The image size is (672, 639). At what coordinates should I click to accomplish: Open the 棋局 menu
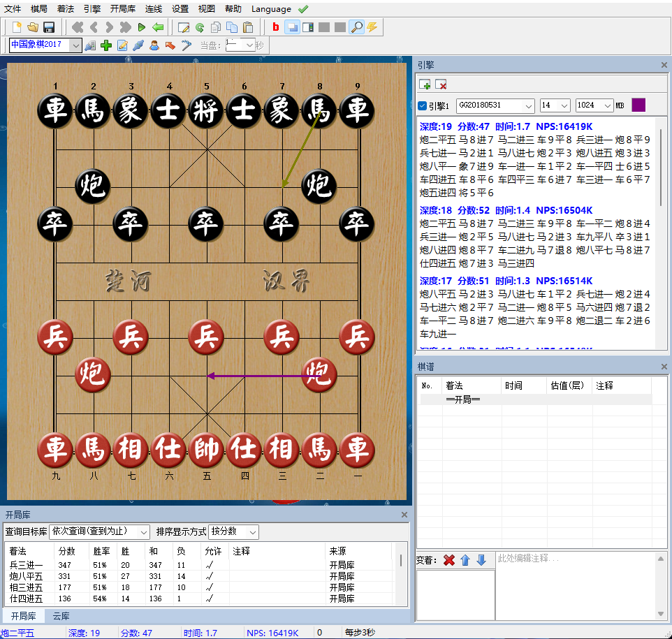point(39,9)
